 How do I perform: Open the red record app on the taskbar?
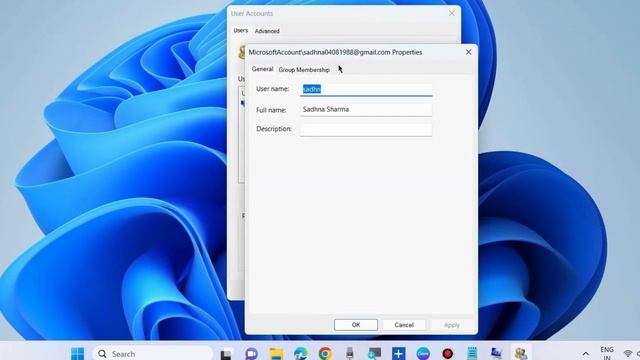click(448, 353)
